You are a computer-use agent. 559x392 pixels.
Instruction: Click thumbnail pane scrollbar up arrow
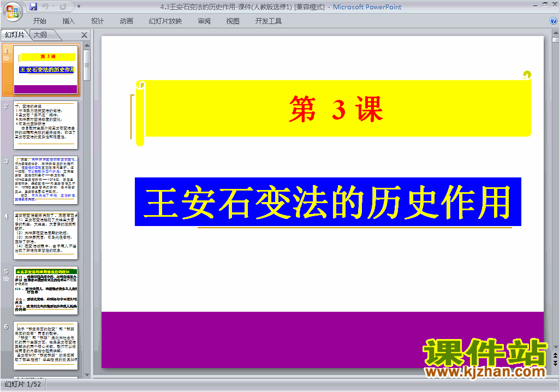coord(87,46)
